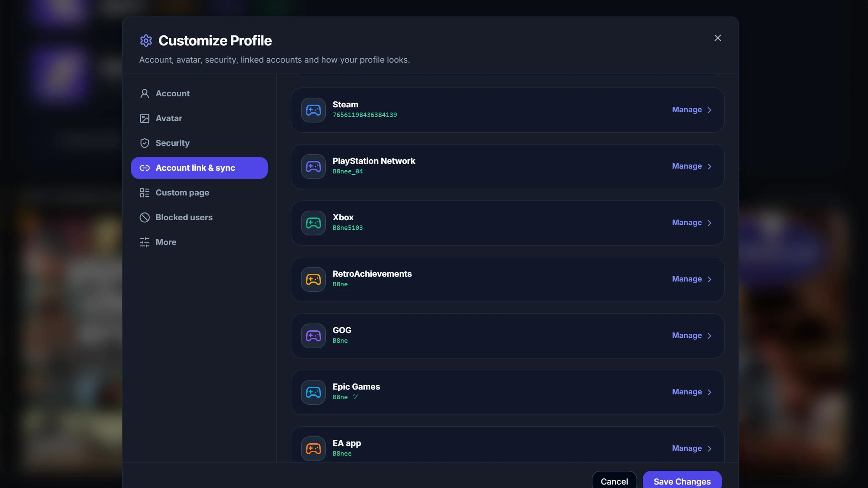Screen dimensions: 868x488
Task: Show the Blocked users tab
Action: [x=199, y=218]
